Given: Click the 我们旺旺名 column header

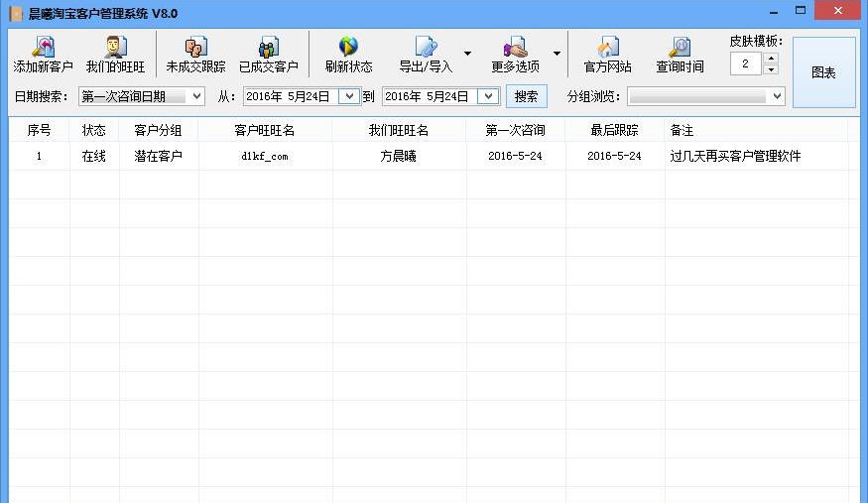Looking at the screenshot, I should pyautogui.click(x=399, y=130).
